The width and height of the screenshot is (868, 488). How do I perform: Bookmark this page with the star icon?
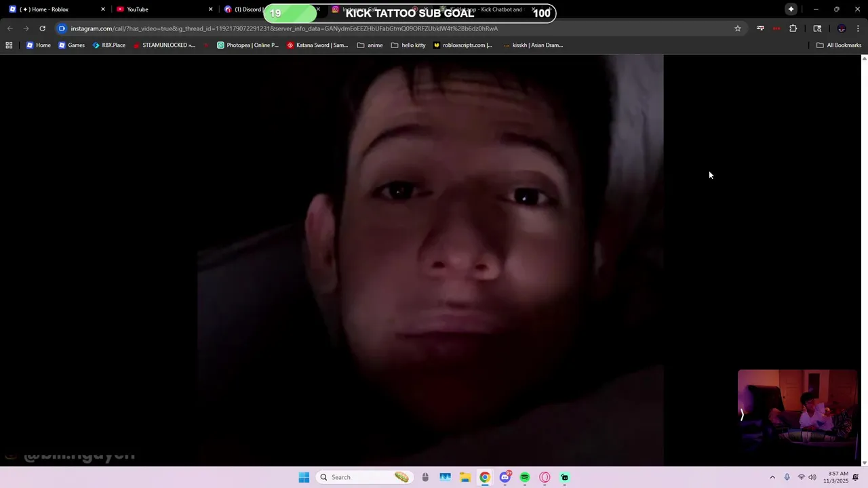[738, 28]
